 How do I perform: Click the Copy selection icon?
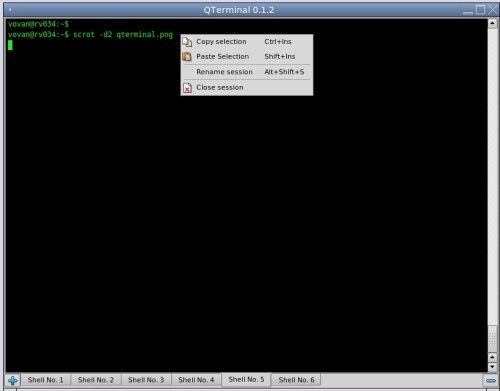[187, 42]
